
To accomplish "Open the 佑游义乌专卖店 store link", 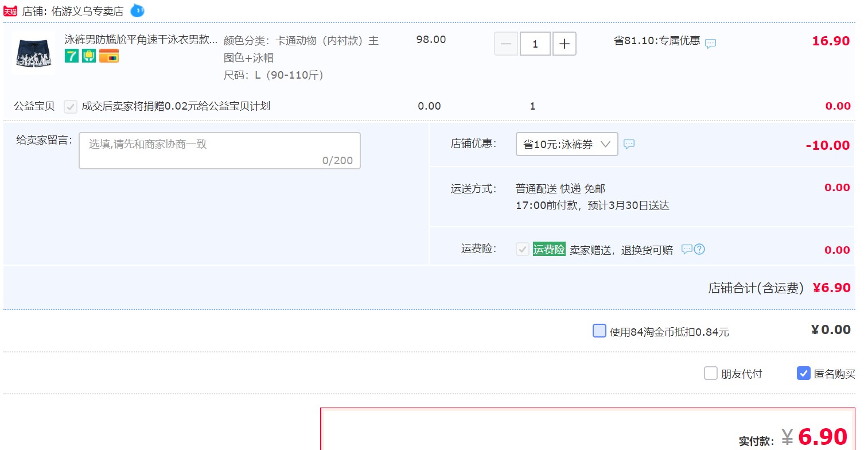I will coord(87,11).
